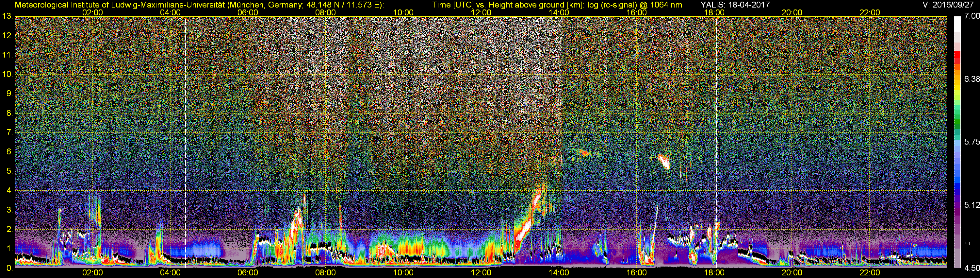This screenshot has height=278, width=980.
Task: Click the 7.00 color scale value
Action: [x=972, y=16]
